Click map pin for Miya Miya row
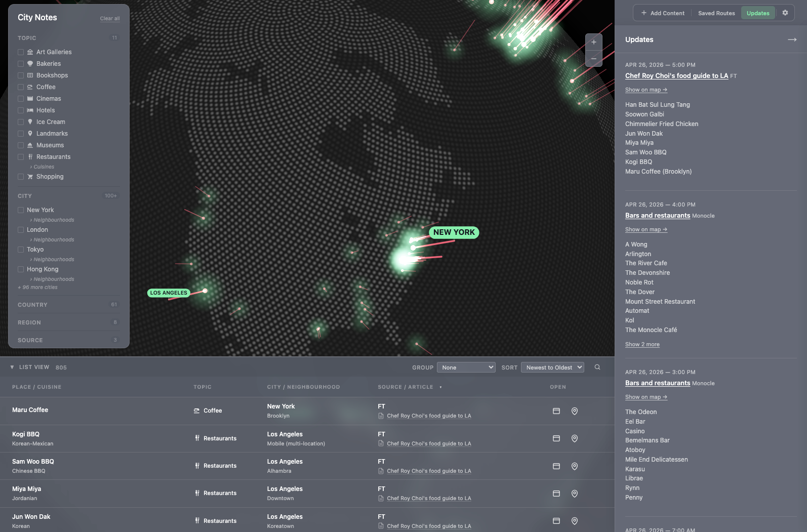The height and width of the screenshot is (532, 807). pyautogui.click(x=575, y=494)
